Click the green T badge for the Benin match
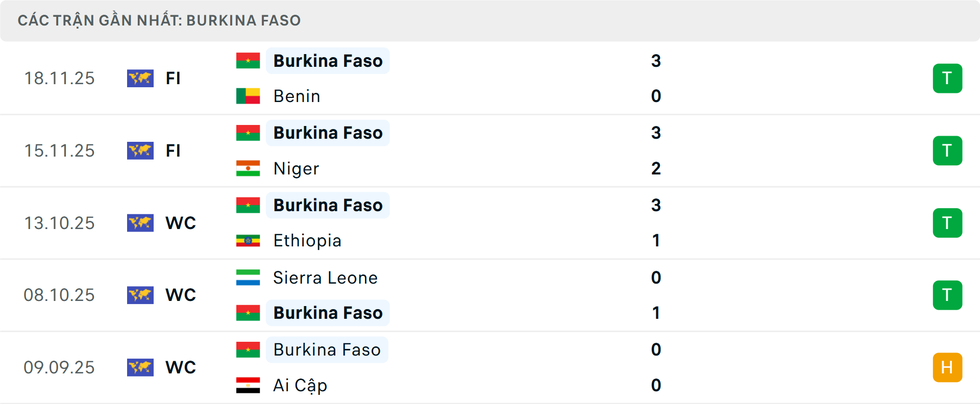 [948, 78]
